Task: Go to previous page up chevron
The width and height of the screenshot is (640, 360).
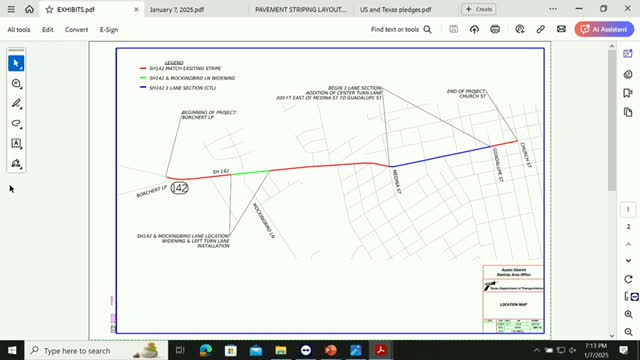Action: coord(628,244)
